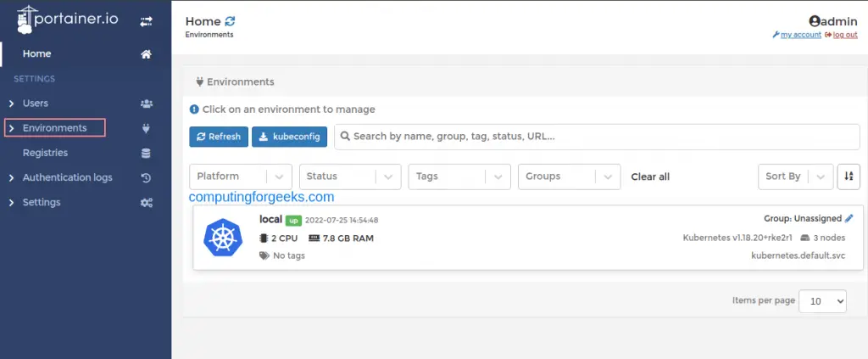Click the Authentication logs history icon
The width and height of the screenshot is (868, 359).
[146, 178]
